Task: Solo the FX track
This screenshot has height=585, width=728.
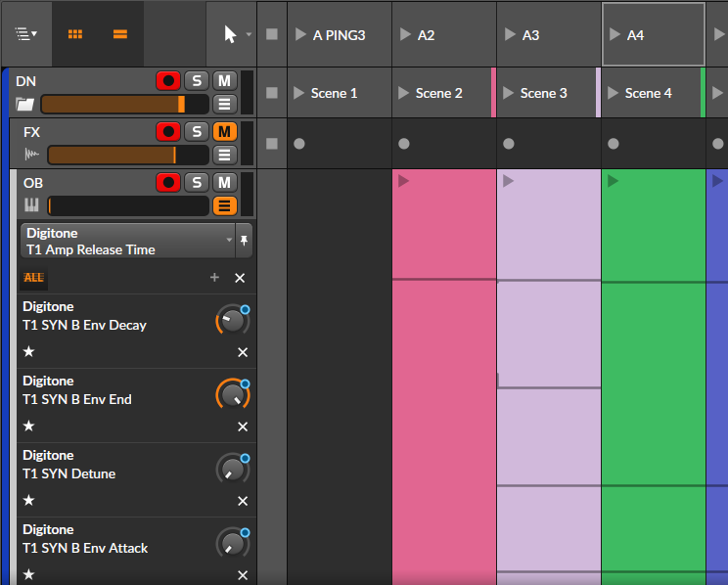Action: pos(197,131)
